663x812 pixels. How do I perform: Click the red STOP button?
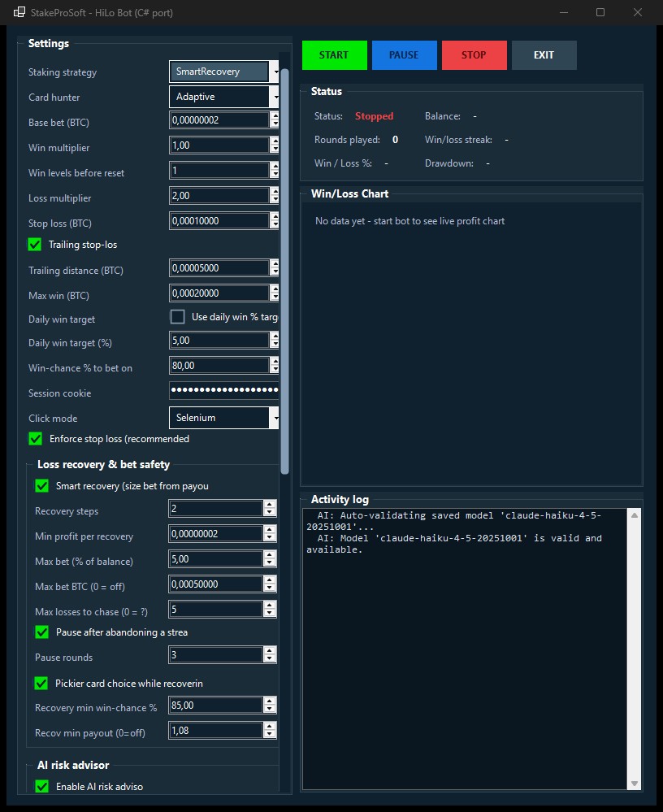pos(474,55)
